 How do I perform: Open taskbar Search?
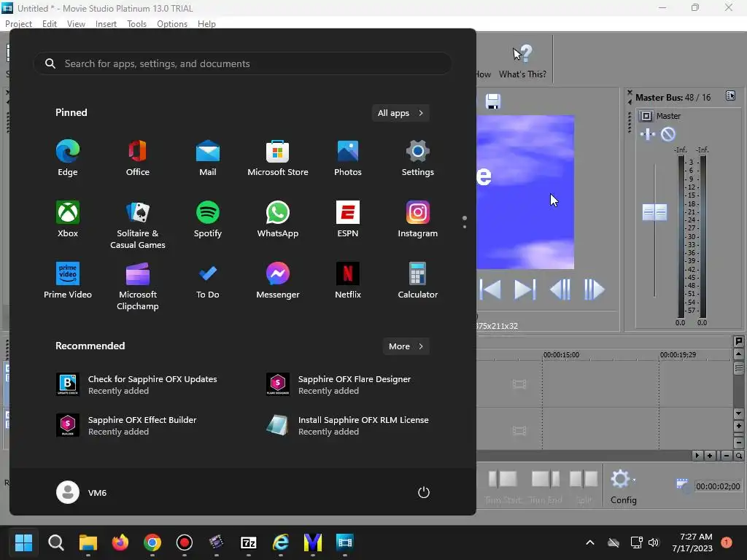coord(55,542)
